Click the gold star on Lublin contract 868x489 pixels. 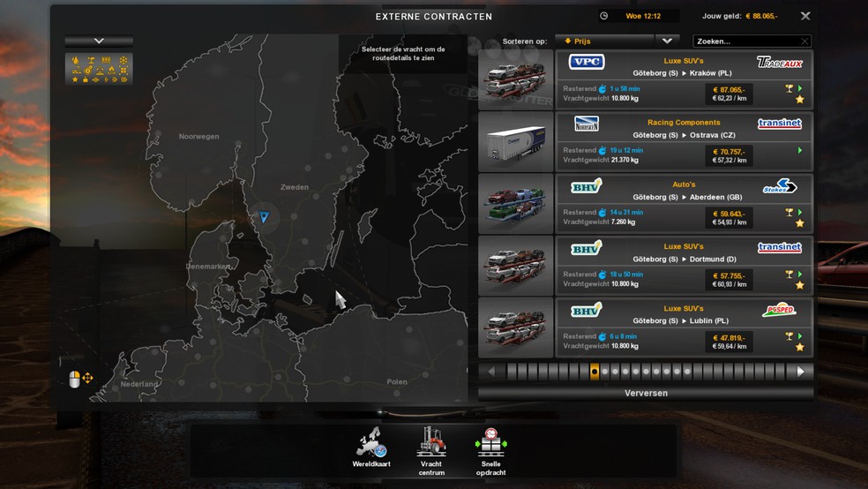(x=799, y=348)
